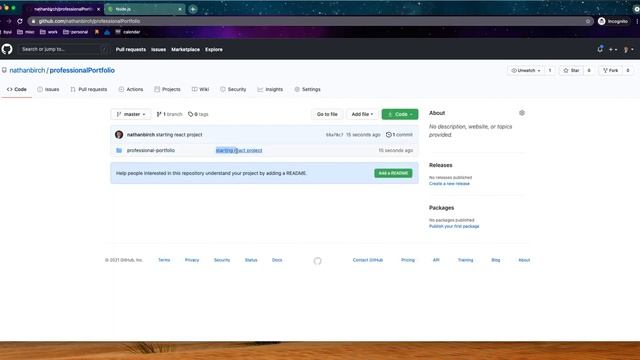The image size is (640, 360).
Task: Click the professional-portfolio folder icon
Action: point(119,150)
